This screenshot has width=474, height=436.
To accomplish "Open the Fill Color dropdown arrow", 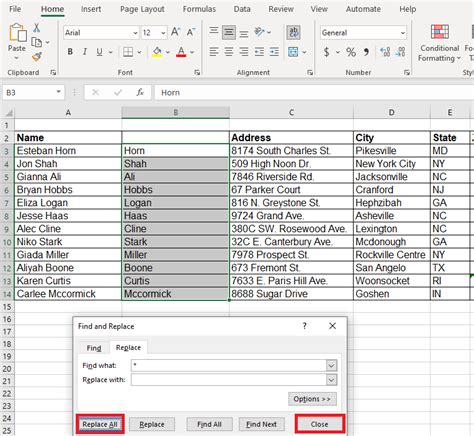I will click(167, 52).
